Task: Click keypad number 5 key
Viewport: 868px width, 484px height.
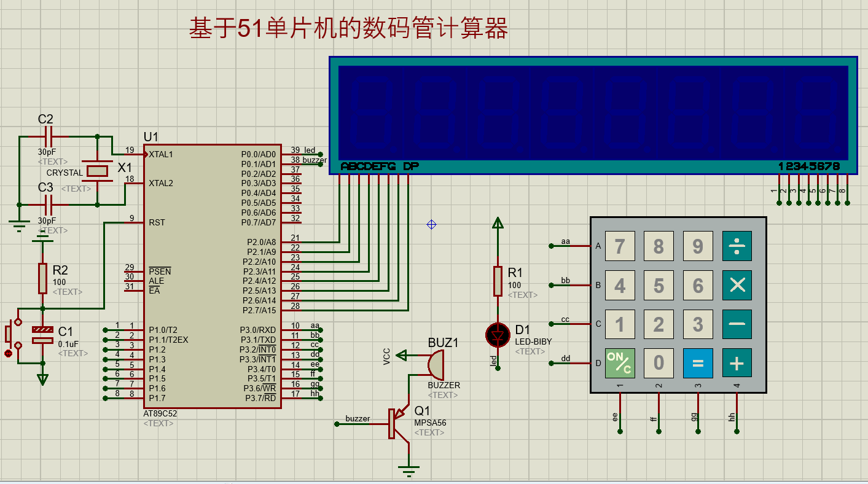Action: (659, 286)
